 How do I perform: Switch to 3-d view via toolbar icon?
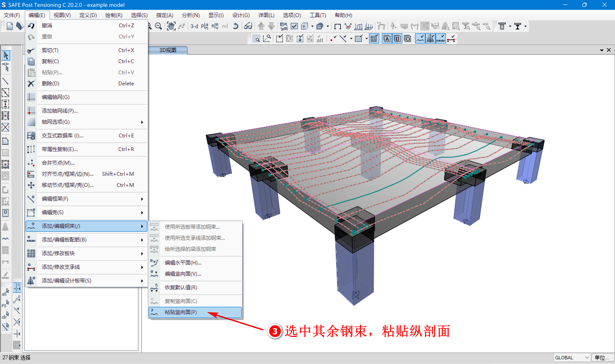coord(194,26)
